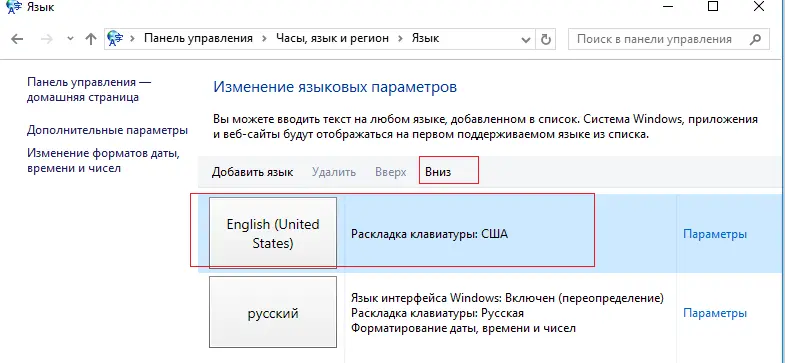785x363 pixels.
Task: Refresh the control panel page
Action: pyautogui.click(x=546, y=39)
